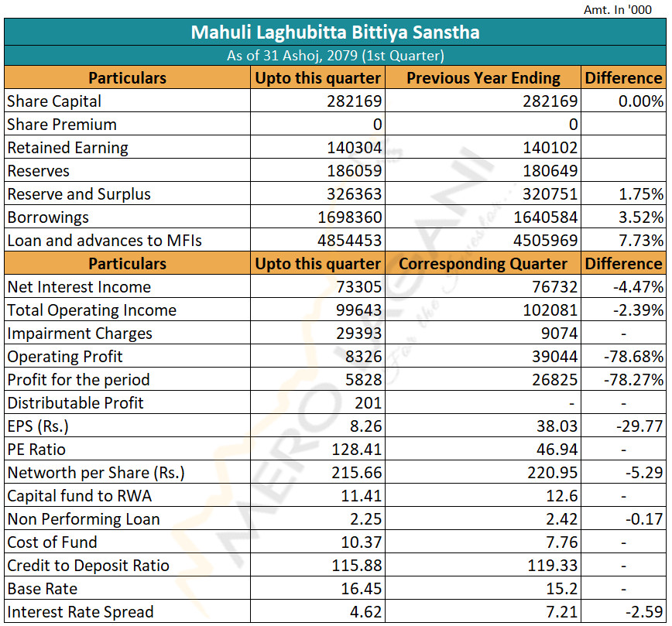The width and height of the screenshot is (672, 626).
Task: Click the Borrowings previous value 1640584
Action: (545, 217)
